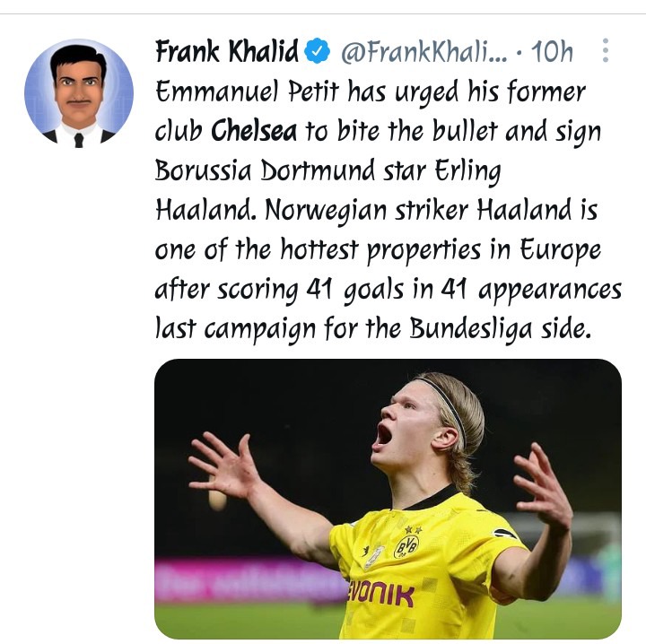Click the word "Europe" in the tweet

(x=562, y=250)
